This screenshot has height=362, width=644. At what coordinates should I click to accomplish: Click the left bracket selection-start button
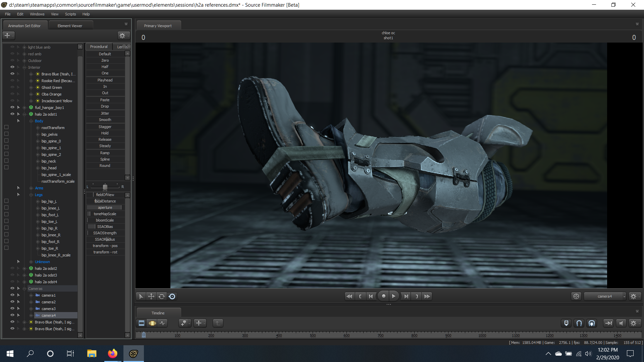coord(360,296)
